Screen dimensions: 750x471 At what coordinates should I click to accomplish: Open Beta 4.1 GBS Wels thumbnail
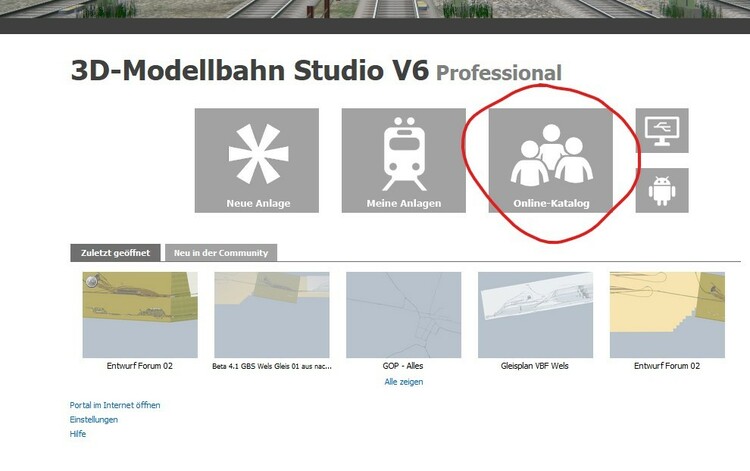tap(272, 315)
